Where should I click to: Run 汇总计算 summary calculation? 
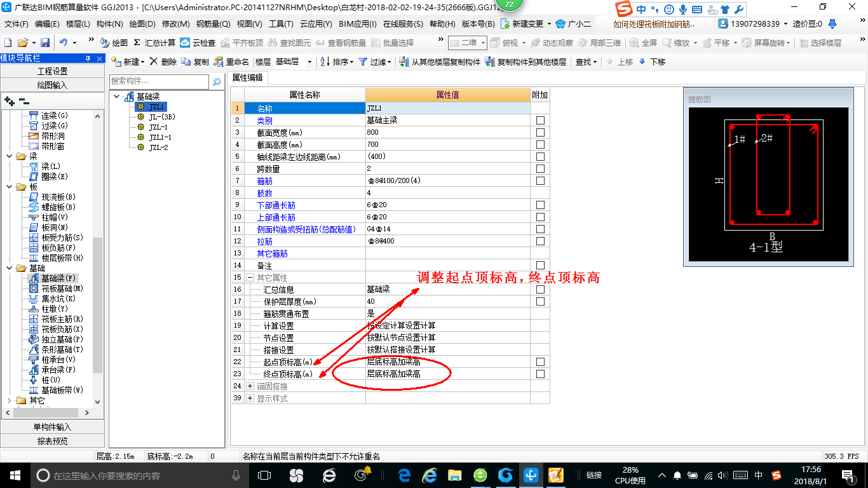tap(154, 43)
